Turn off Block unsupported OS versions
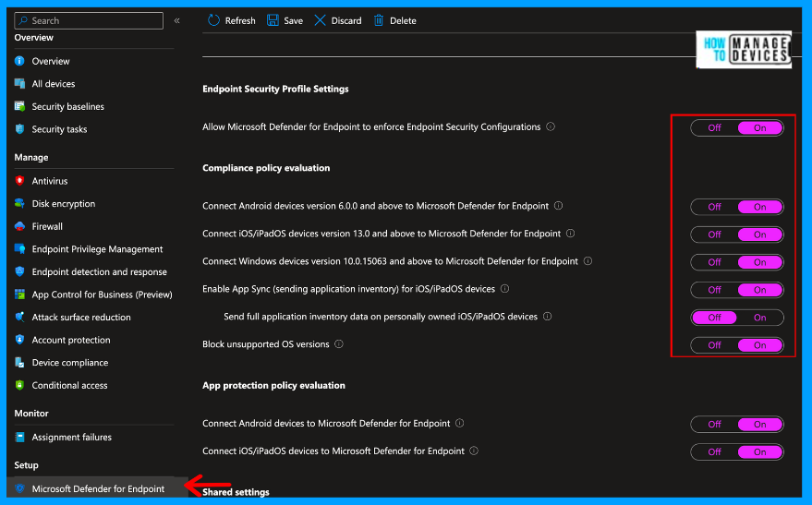The width and height of the screenshot is (812, 505). click(x=714, y=345)
